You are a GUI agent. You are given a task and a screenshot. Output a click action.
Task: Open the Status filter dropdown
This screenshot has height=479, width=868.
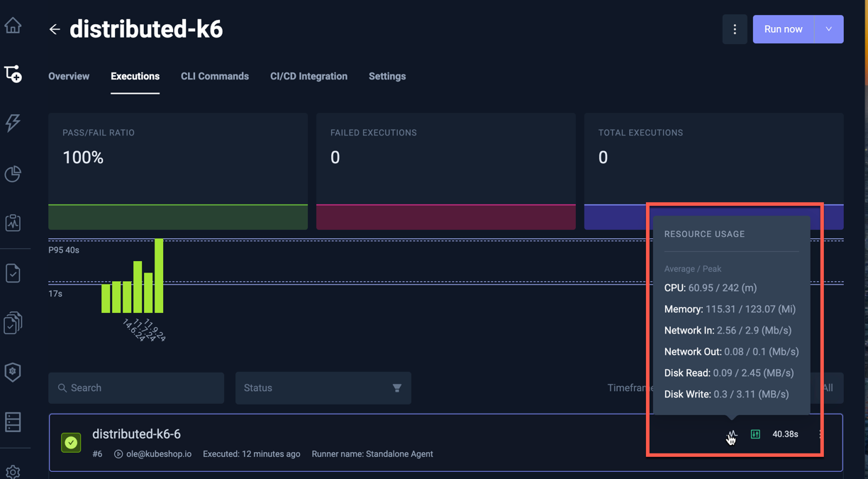[x=323, y=388]
